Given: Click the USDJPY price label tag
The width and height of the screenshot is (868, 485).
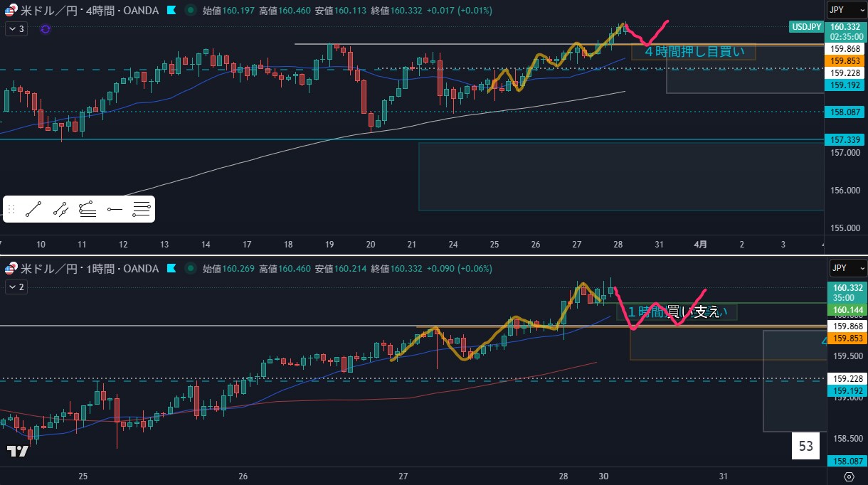Looking at the screenshot, I should (805, 27).
